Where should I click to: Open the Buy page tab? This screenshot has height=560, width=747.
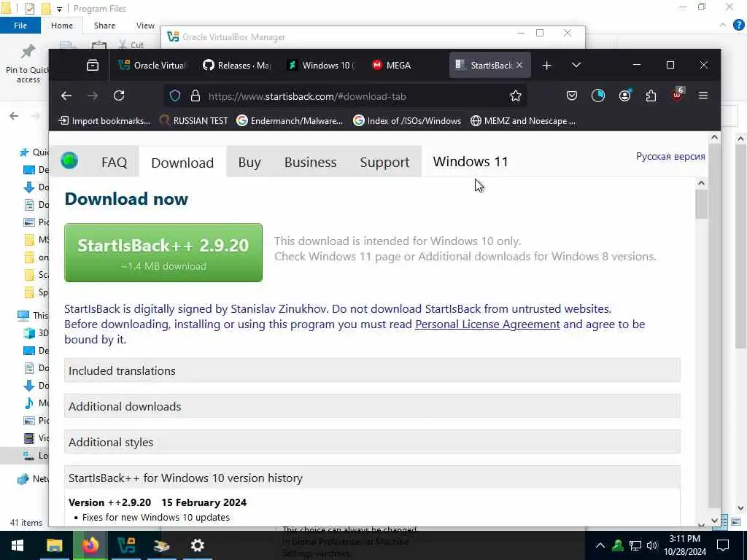point(249,163)
